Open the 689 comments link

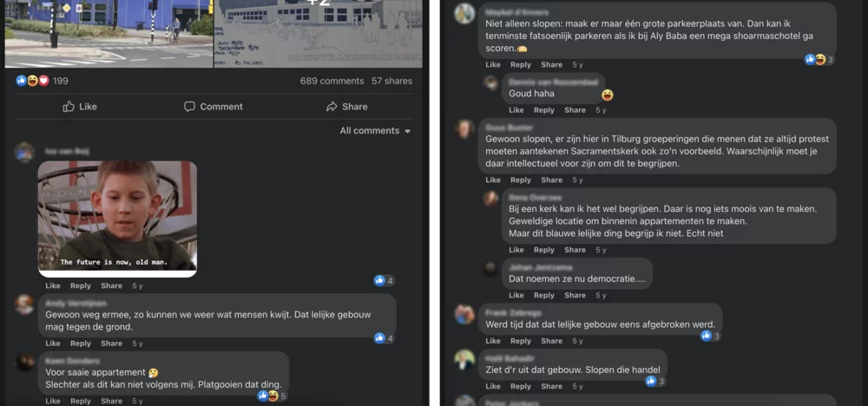click(332, 81)
